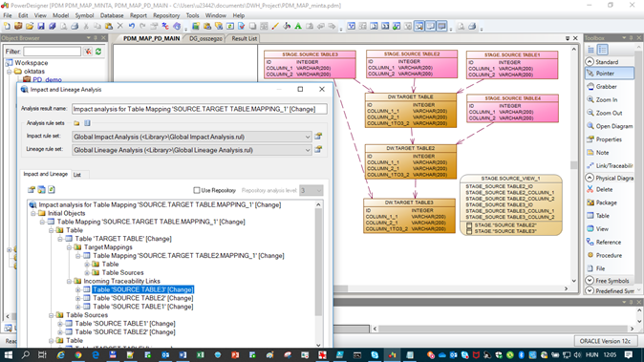Select the Zoom Out tool
This screenshot has height=362, width=644.
click(610, 113)
